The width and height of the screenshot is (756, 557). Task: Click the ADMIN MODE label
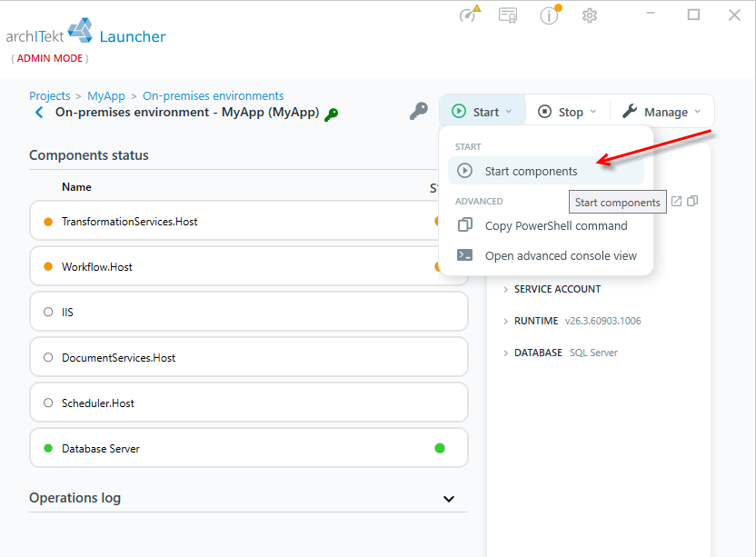[50, 58]
